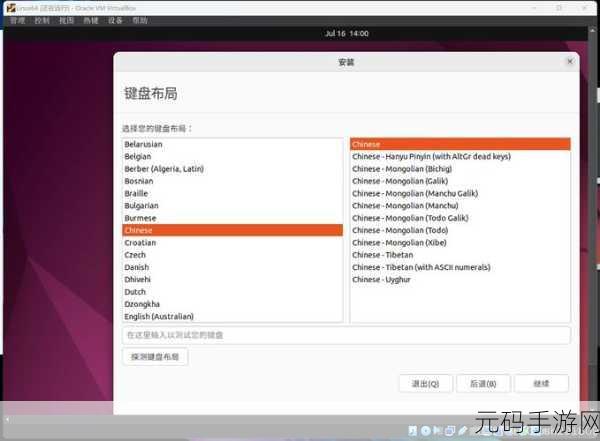The height and width of the screenshot is (441, 600).
Task: Close the 安装 installer dialog
Action: (x=570, y=62)
